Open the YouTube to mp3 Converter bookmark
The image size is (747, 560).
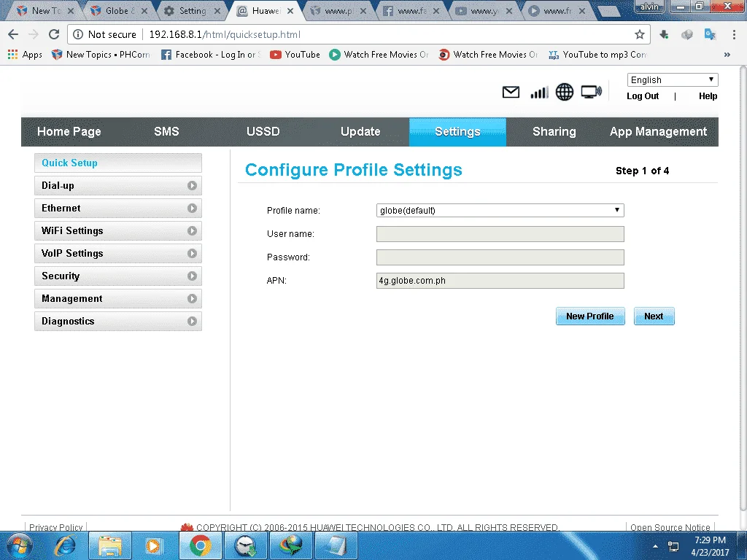[x=597, y=55]
